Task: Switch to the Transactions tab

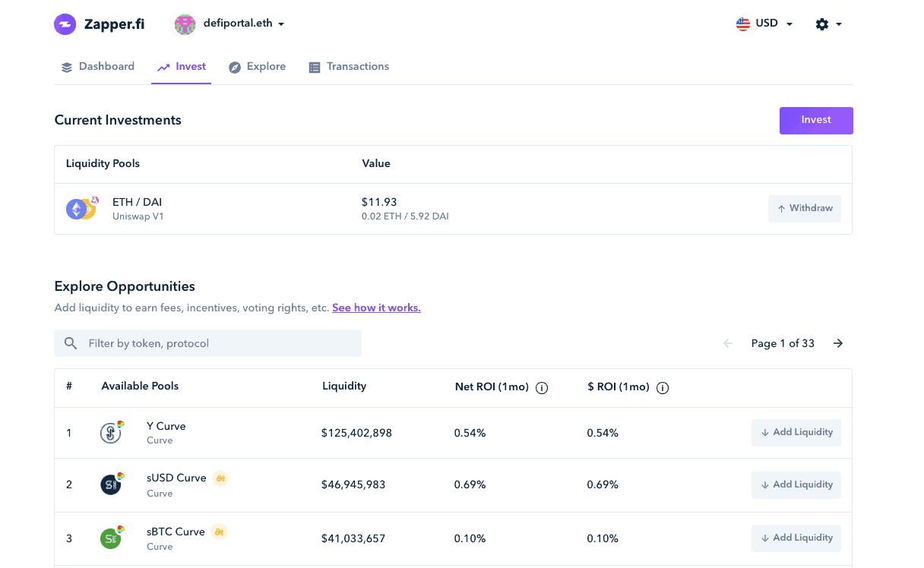Action: [x=349, y=67]
